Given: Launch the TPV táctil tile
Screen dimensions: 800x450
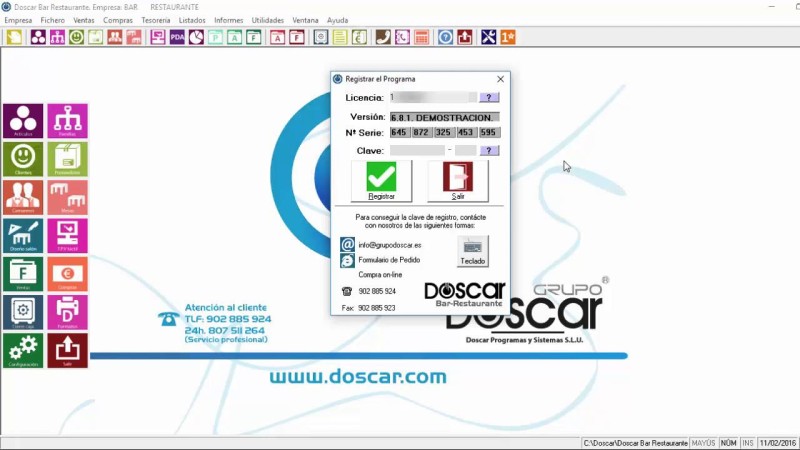Looking at the screenshot, I should coord(67,236).
